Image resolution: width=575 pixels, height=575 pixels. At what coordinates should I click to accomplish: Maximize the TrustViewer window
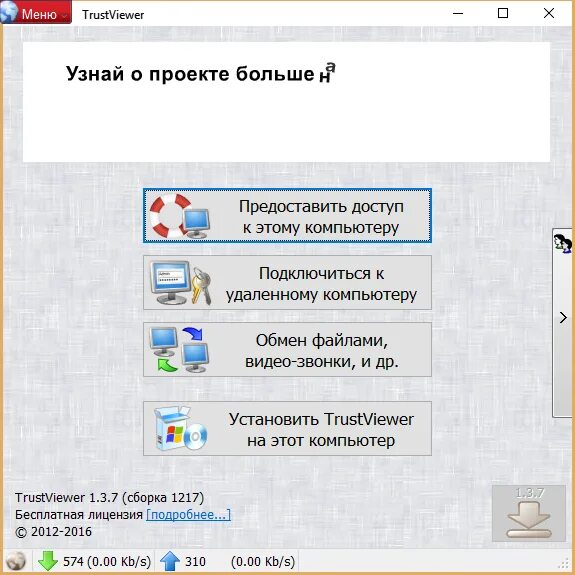(503, 14)
